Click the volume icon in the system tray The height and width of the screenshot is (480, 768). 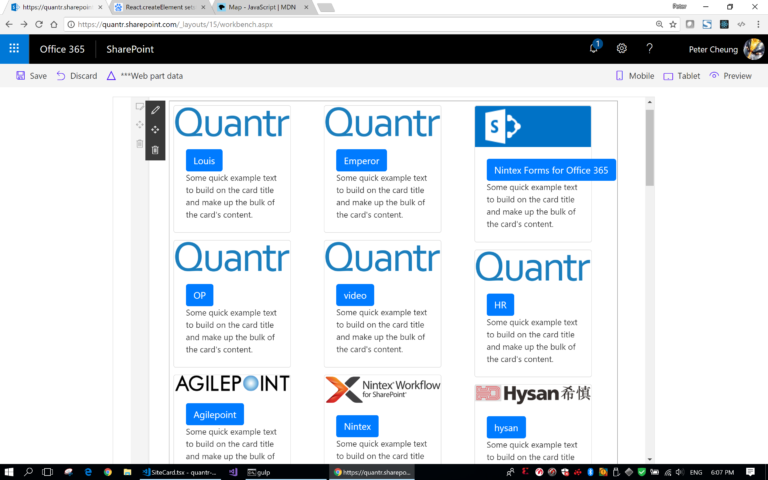click(679, 472)
